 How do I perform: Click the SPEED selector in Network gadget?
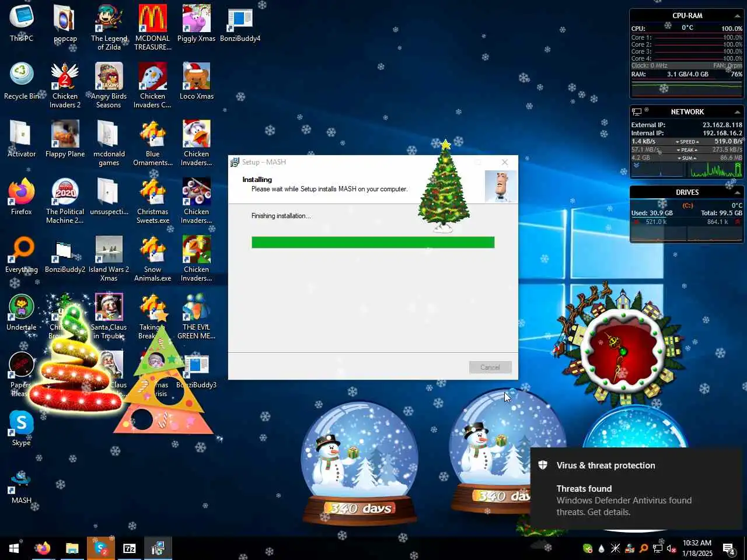click(687, 142)
